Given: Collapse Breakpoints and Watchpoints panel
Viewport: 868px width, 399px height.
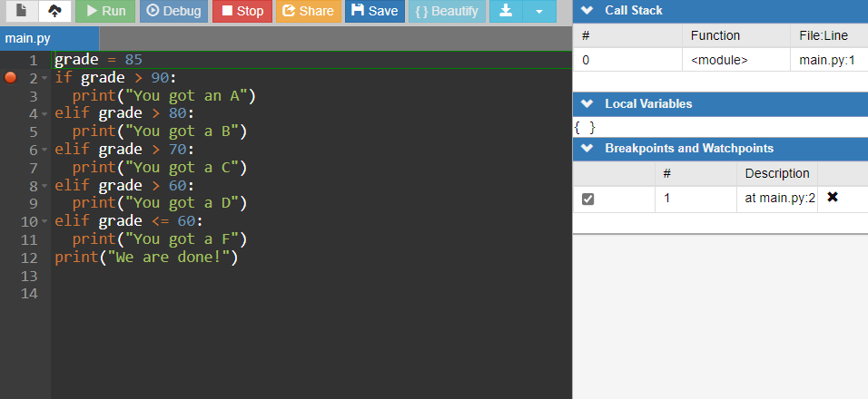Looking at the screenshot, I should (x=587, y=148).
